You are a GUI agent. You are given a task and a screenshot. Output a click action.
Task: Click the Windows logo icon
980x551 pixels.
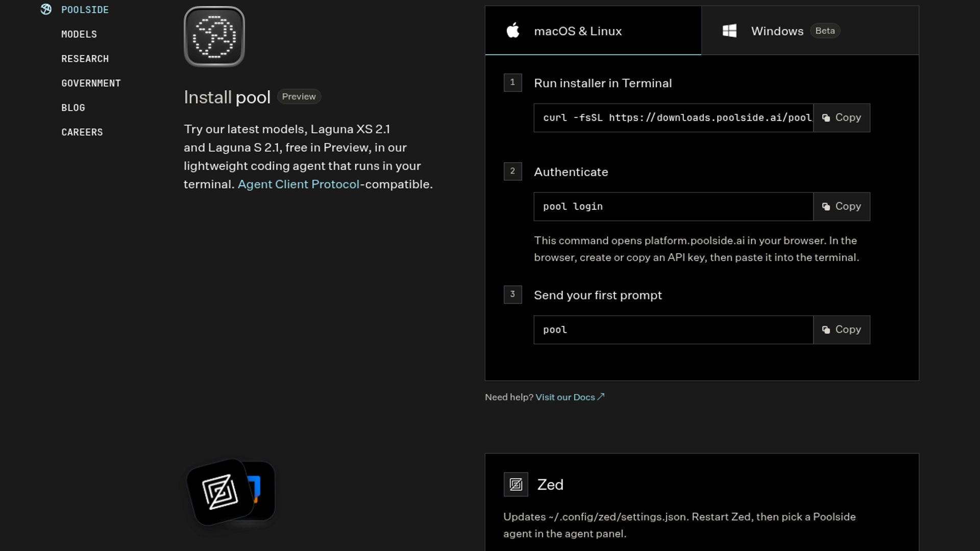click(729, 31)
